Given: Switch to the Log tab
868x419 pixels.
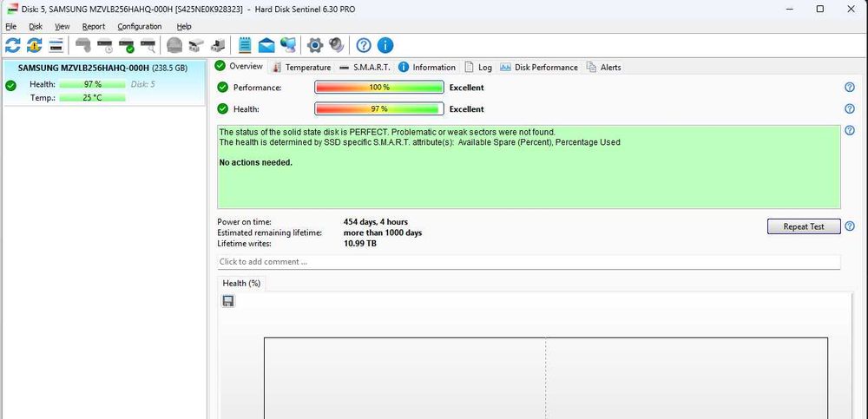Looking at the screenshot, I should [x=478, y=68].
